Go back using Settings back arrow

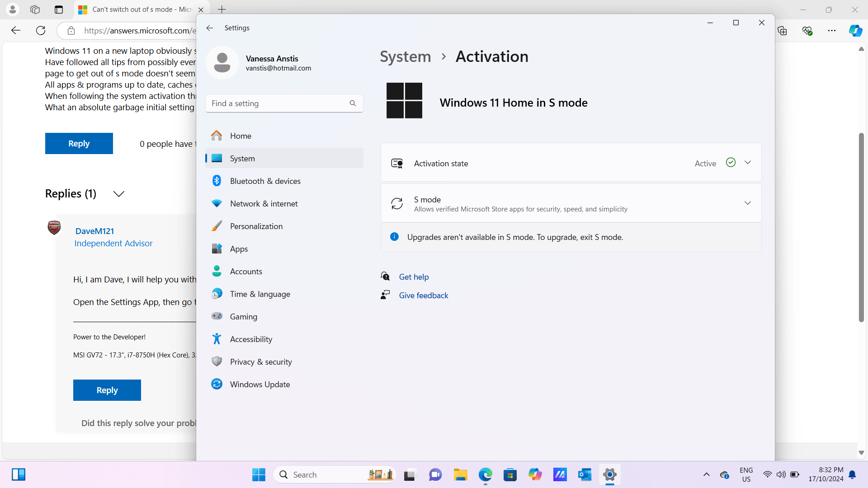[x=209, y=28]
